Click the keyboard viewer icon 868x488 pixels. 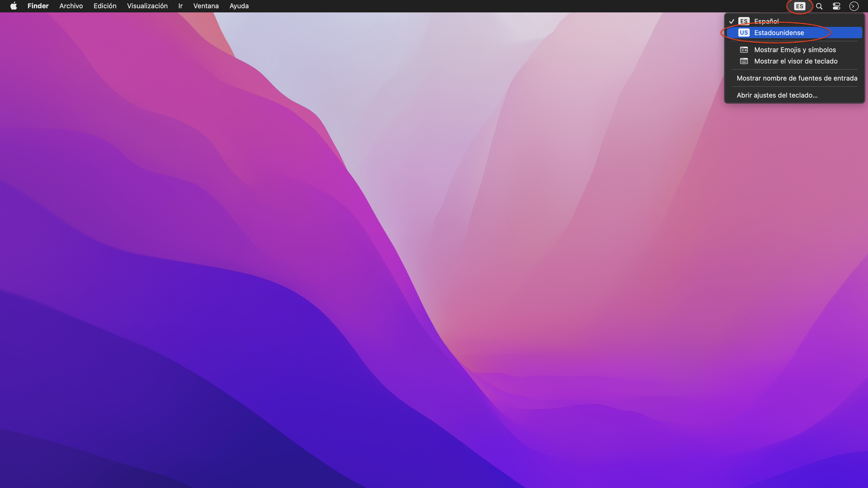coord(744,61)
